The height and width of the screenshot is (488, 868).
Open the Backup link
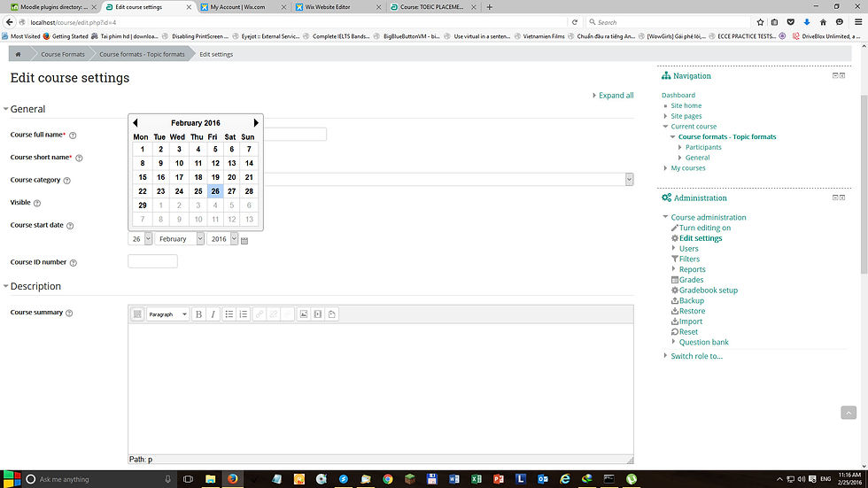(x=692, y=301)
